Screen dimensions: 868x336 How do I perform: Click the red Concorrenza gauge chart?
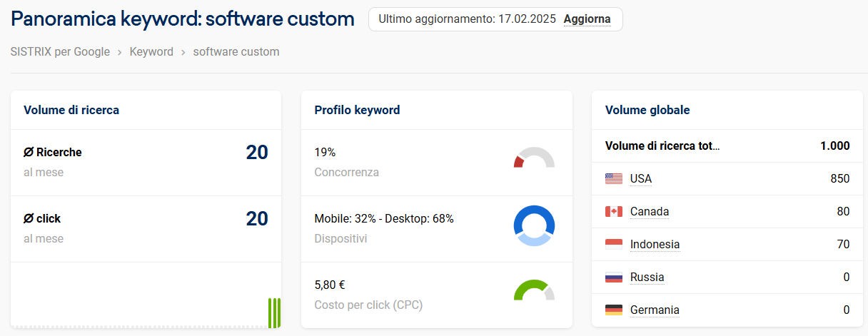(x=534, y=158)
